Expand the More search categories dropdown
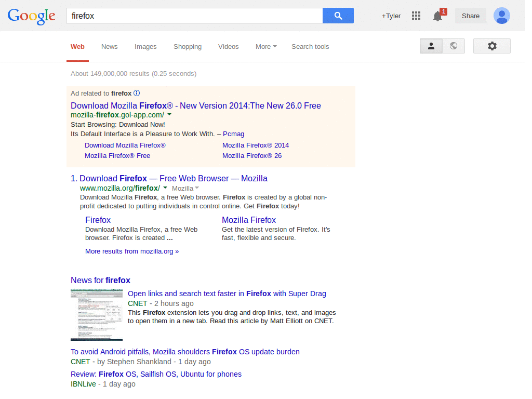Screen dimensions: 532x399 pyautogui.click(x=266, y=46)
